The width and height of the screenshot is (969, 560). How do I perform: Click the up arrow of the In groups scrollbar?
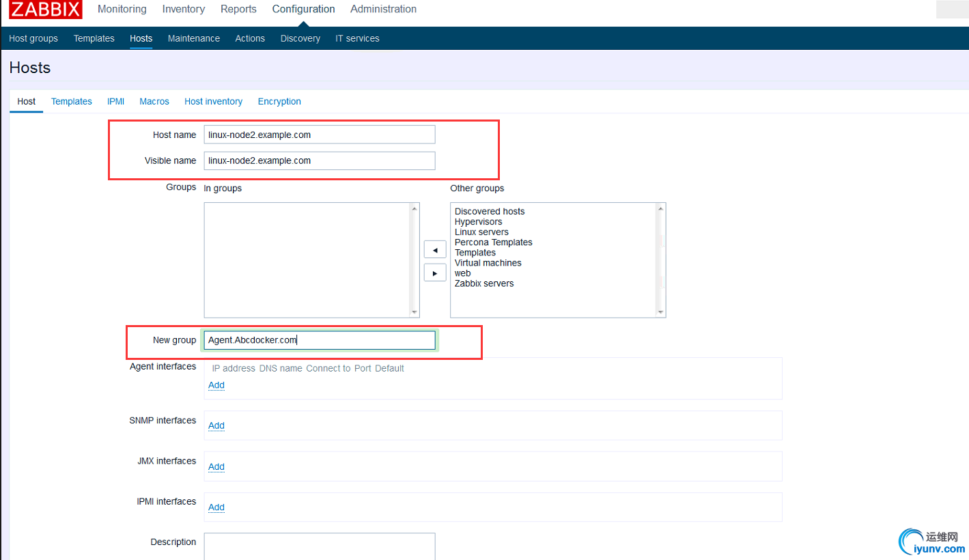[414, 208]
